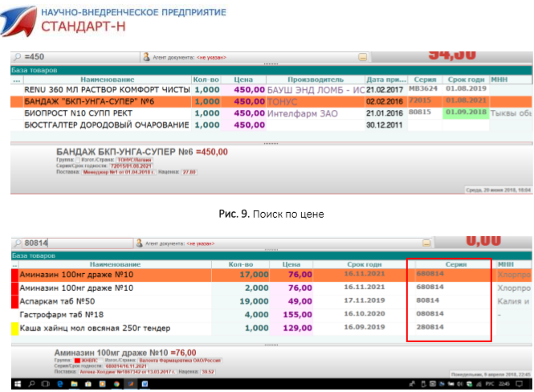Click the РУС language indicator
Image resolution: width=534 pixels, height=392 pixels.
click(x=490, y=384)
